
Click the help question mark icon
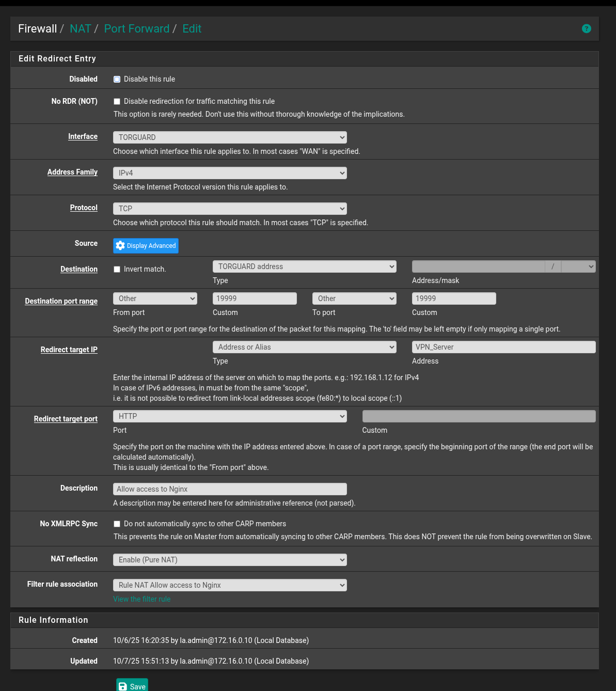pyautogui.click(x=586, y=28)
